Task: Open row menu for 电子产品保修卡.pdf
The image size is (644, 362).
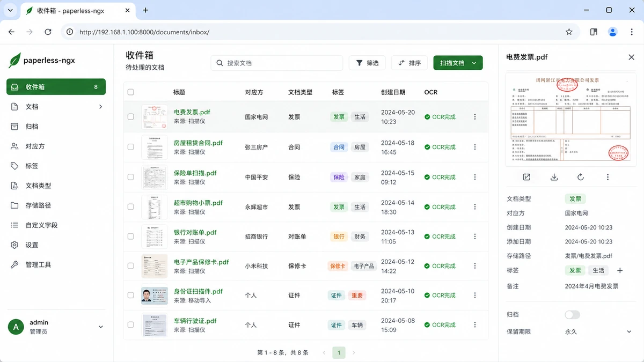Action: tap(474, 266)
